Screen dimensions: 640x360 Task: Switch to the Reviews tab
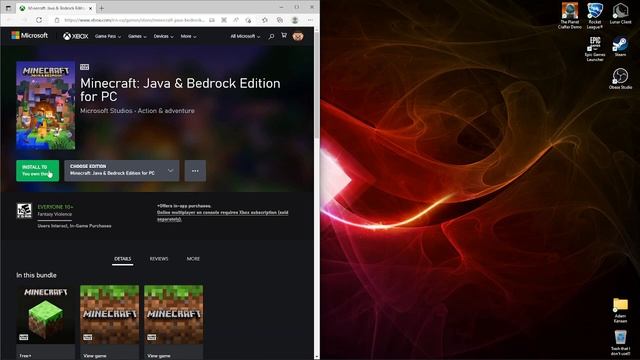[159, 259]
